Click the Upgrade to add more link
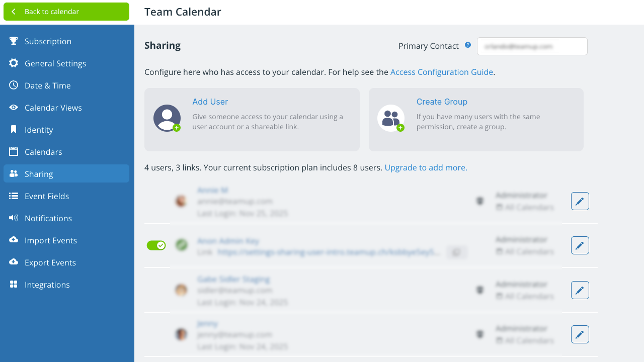Image resolution: width=644 pixels, height=362 pixels. pyautogui.click(x=426, y=167)
